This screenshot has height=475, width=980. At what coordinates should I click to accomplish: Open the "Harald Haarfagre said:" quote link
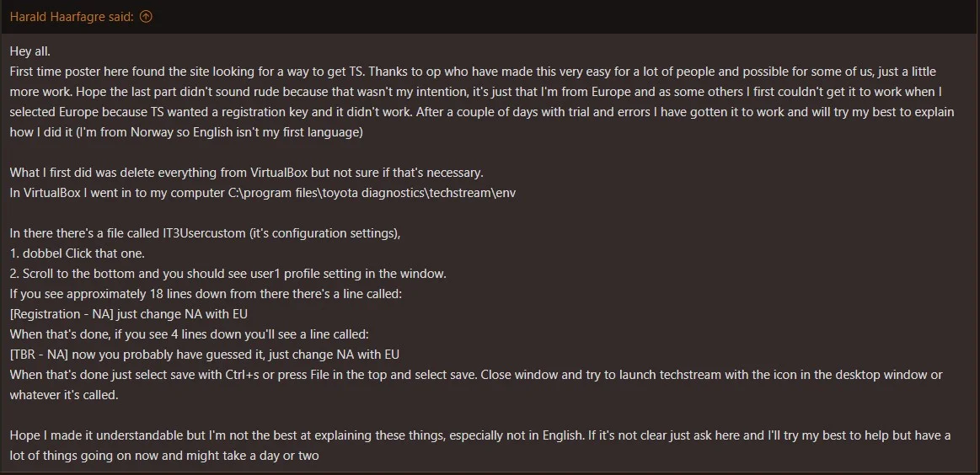pos(72,17)
